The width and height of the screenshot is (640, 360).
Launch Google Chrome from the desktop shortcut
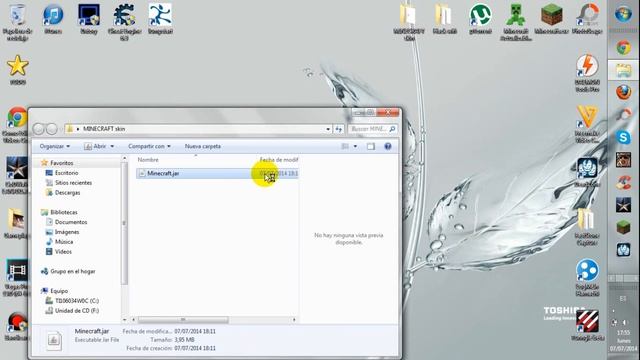pyautogui.click(x=17, y=124)
